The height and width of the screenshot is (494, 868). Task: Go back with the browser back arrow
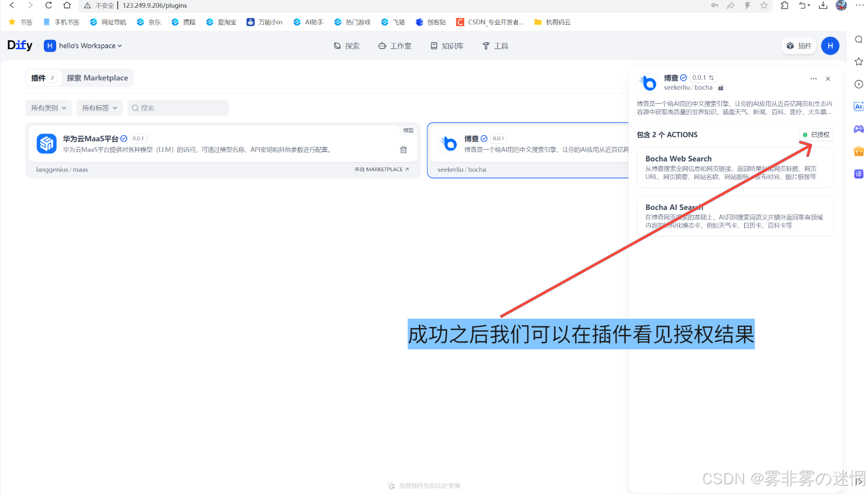pos(12,5)
